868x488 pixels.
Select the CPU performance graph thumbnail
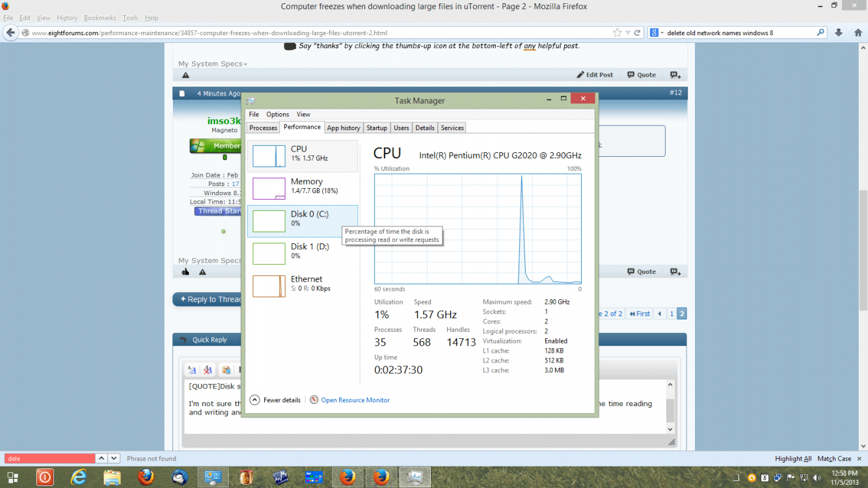point(269,156)
